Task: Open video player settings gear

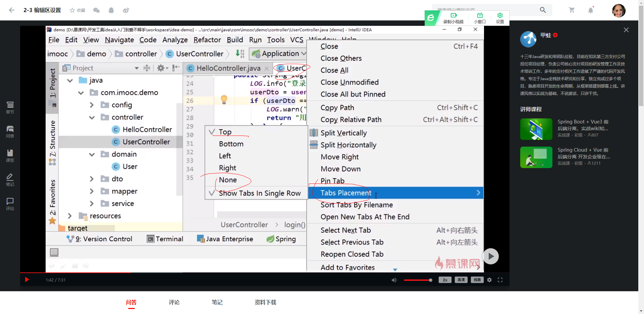Action: coord(489,280)
